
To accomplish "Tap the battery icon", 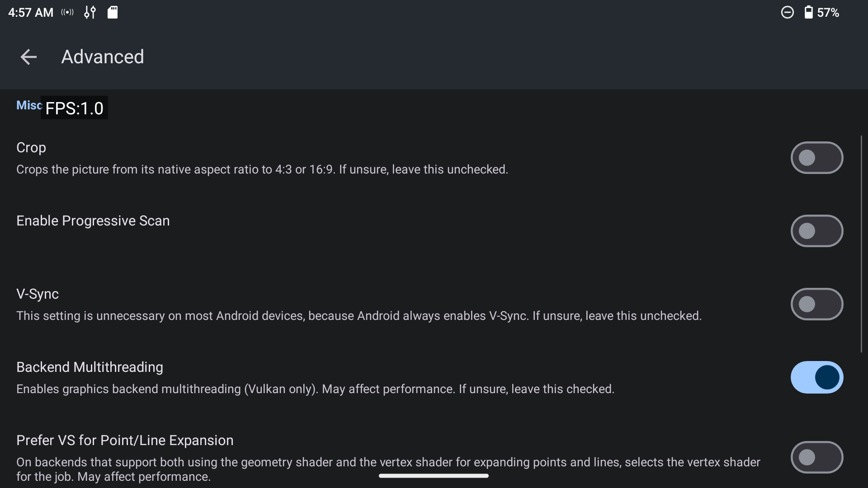I will click(x=808, y=12).
